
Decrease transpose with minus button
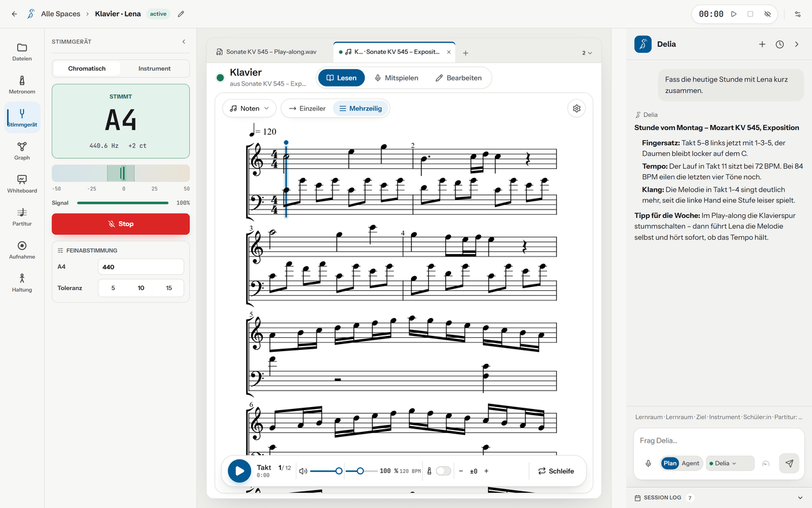click(461, 471)
